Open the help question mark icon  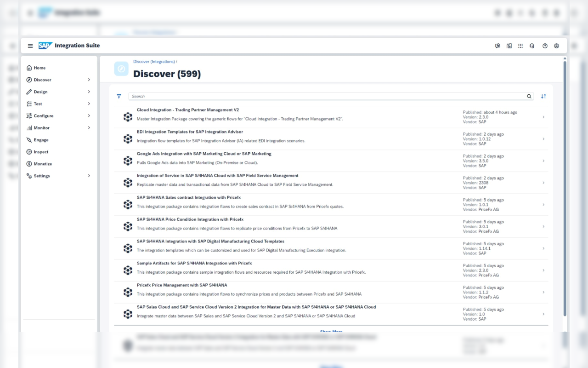[545, 46]
